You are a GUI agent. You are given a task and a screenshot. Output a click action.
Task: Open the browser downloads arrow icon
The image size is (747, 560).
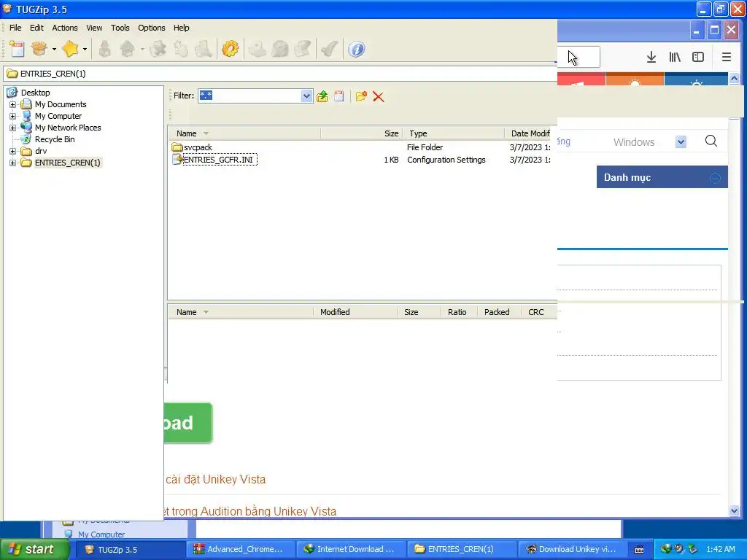point(651,57)
